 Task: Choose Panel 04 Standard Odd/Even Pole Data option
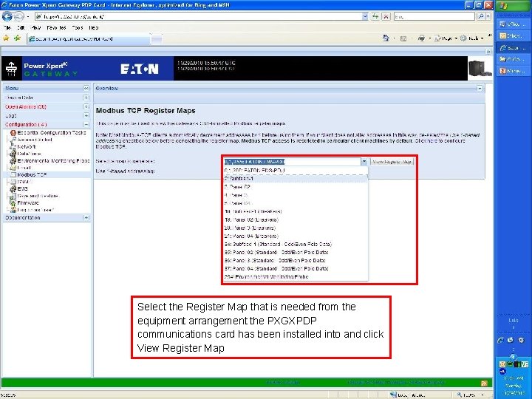[296, 268]
